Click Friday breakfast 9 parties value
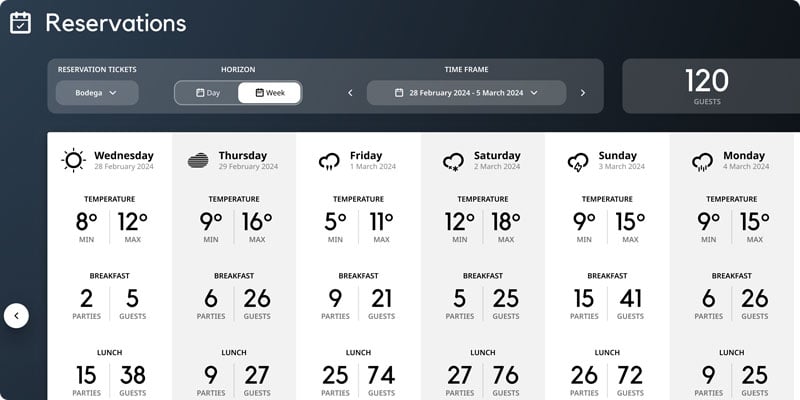 pos(336,298)
